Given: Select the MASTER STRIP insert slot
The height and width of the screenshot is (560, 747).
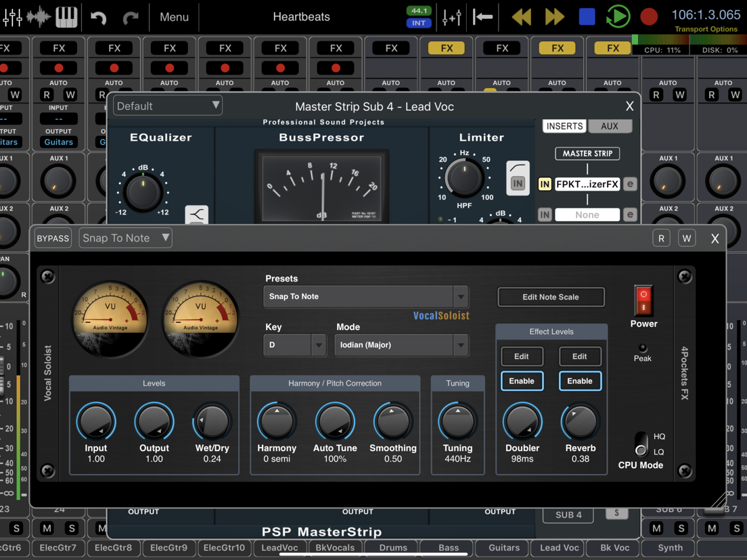Looking at the screenshot, I should click(x=587, y=154).
